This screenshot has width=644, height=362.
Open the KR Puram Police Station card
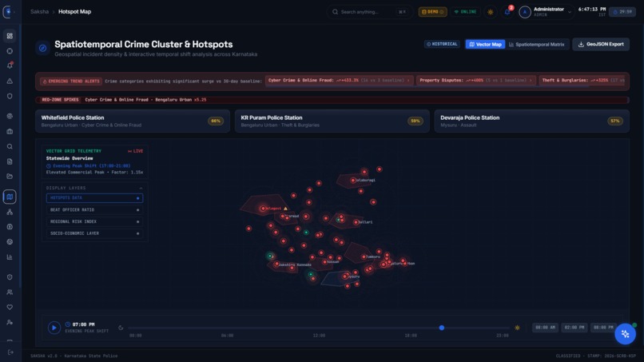(332, 121)
